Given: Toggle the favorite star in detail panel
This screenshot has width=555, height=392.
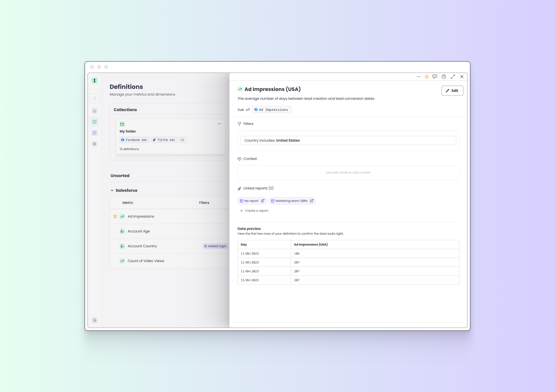Looking at the screenshot, I should (x=427, y=77).
